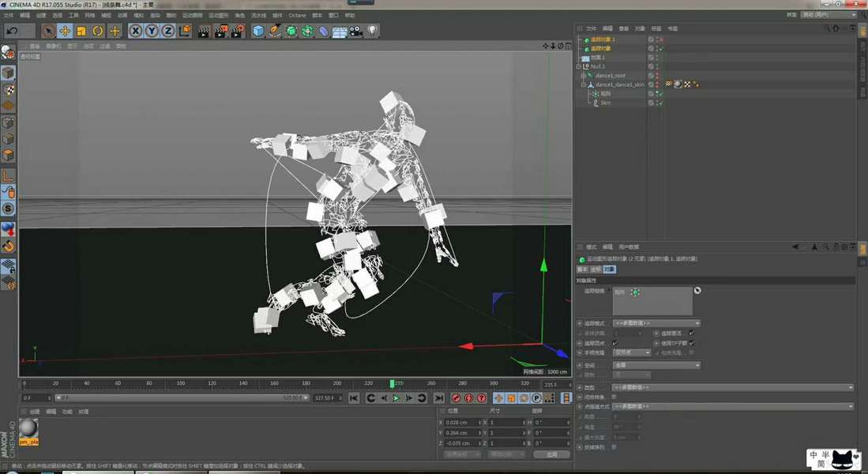The image size is (868, 474).
Task: Open the deformer capsule icon
Action: [323, 31]
